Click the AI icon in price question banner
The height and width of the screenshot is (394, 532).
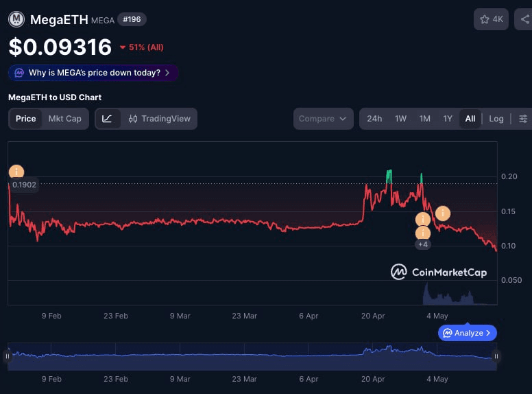(x=19, y=73)
